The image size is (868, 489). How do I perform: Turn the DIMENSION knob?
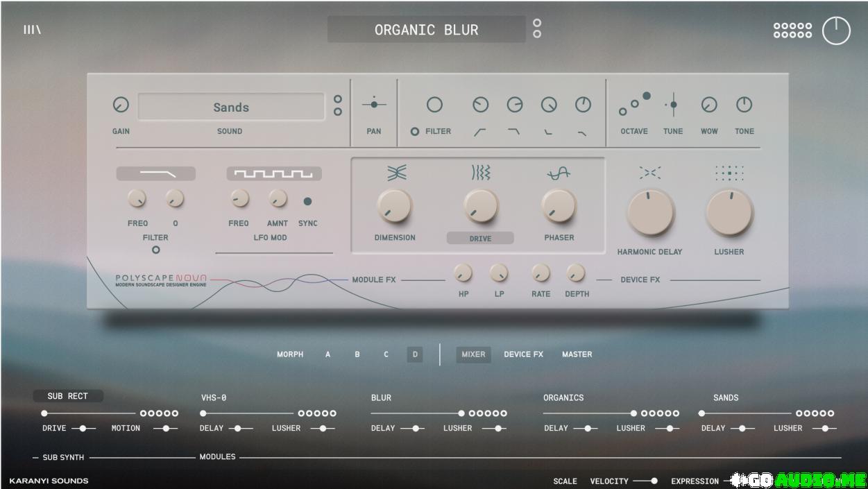coord(394,206)
